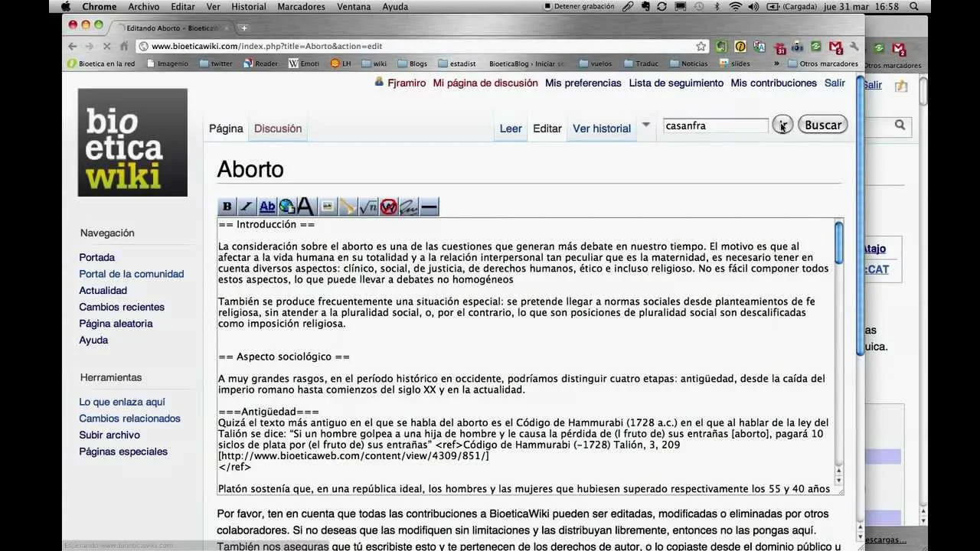This screenshot has width=980, height=551.
Task: Open the Google Translate extension icon
Action: coord(760,46)
